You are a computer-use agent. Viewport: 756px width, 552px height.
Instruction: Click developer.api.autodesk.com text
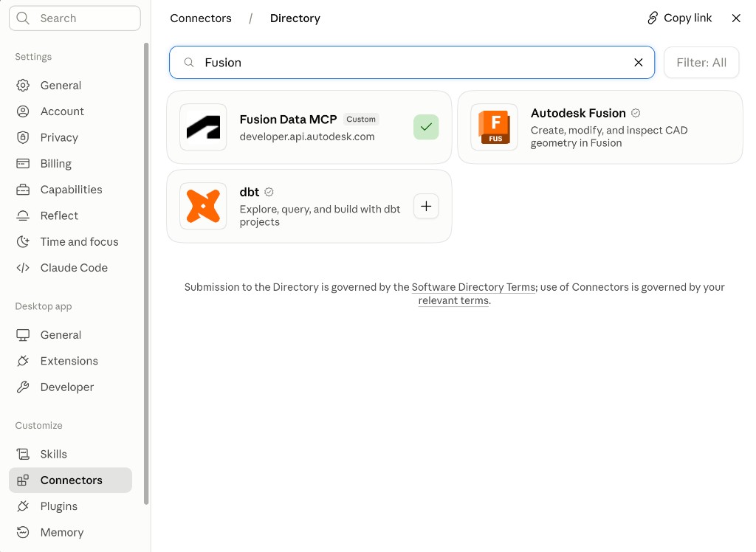coord(307,137)
